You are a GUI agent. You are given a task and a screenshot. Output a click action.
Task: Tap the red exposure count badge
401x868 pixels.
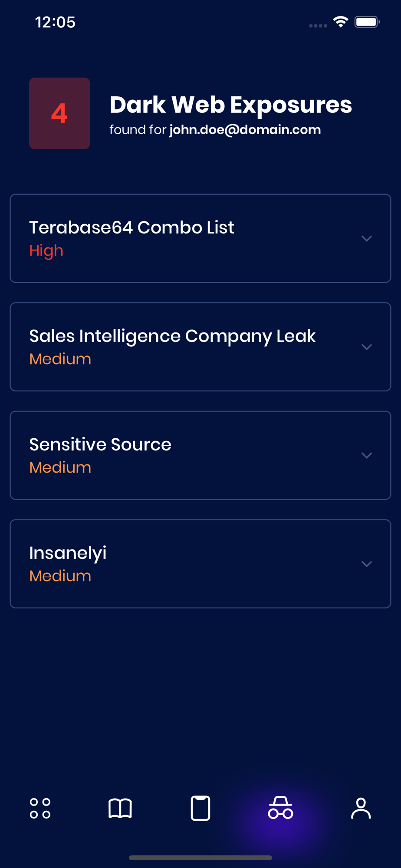(59, 113)
